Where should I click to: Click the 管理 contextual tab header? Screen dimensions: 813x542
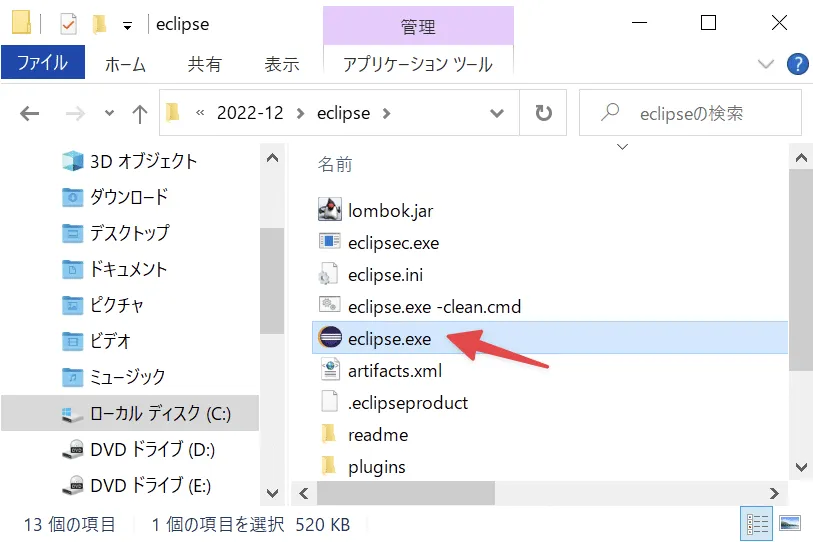418,26
